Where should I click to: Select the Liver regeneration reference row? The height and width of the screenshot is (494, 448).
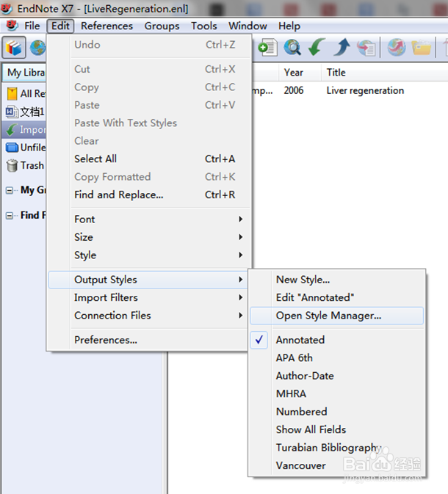pyautogui.click(x=350, y=90)
